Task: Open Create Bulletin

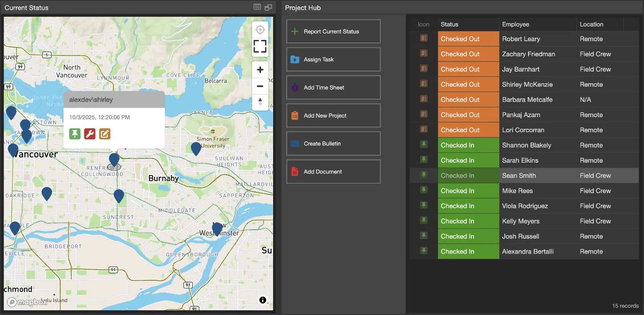Action: (333, 144)
